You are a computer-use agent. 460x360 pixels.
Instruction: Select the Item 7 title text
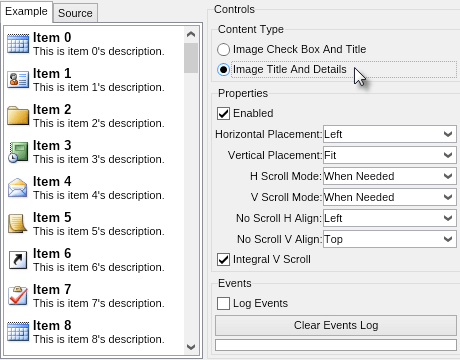tap(52, 289)
